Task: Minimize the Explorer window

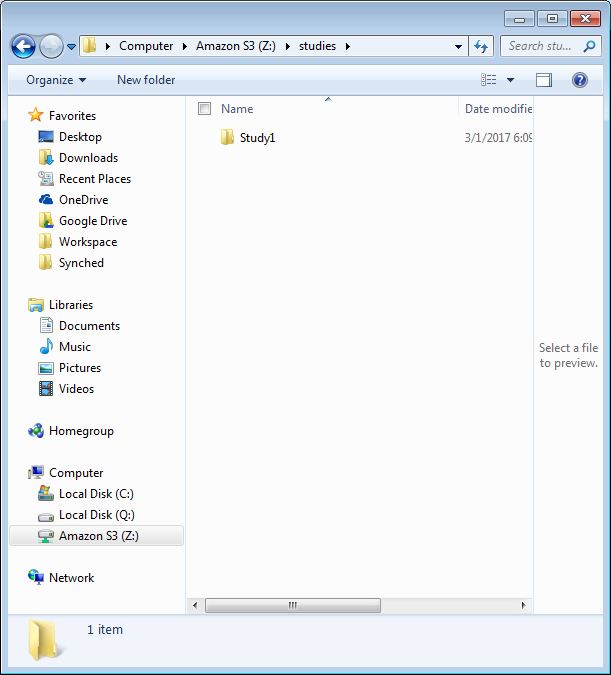Action: [x=519, y=19]
